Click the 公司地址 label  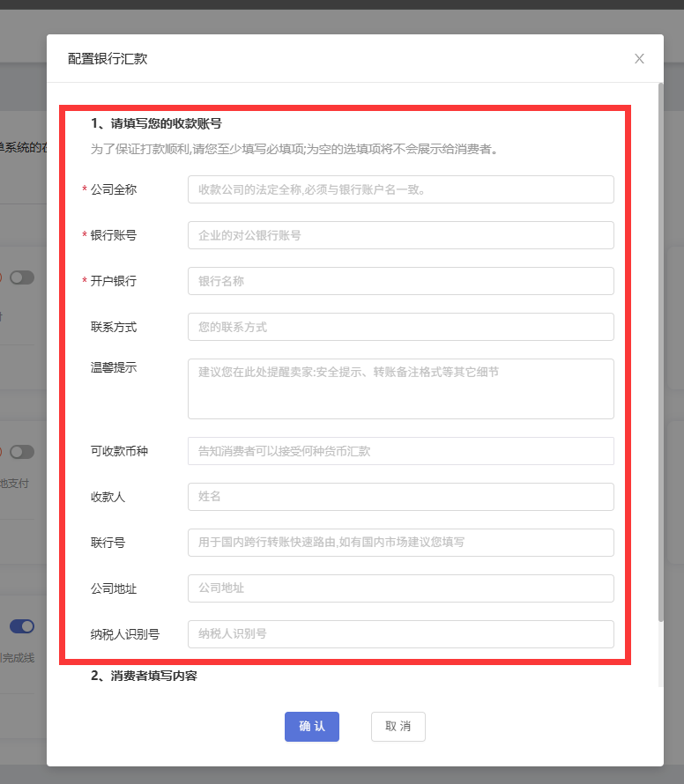click(114, 588)
